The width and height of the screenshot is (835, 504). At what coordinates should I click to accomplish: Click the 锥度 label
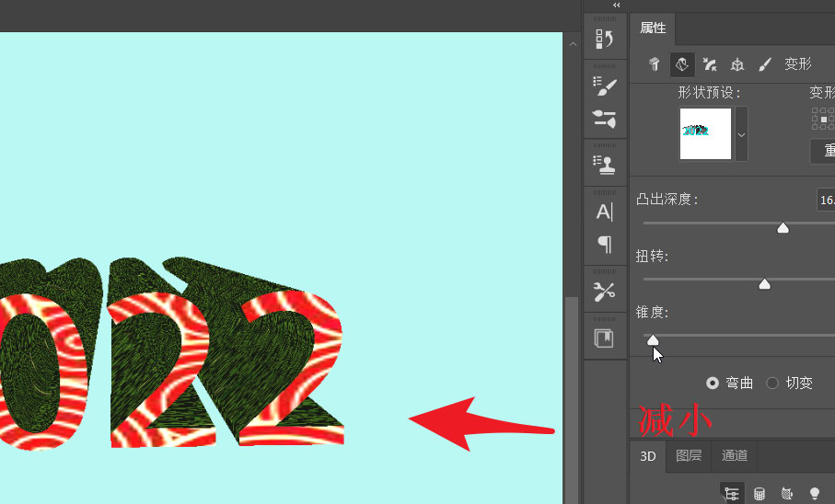point(652,313)
